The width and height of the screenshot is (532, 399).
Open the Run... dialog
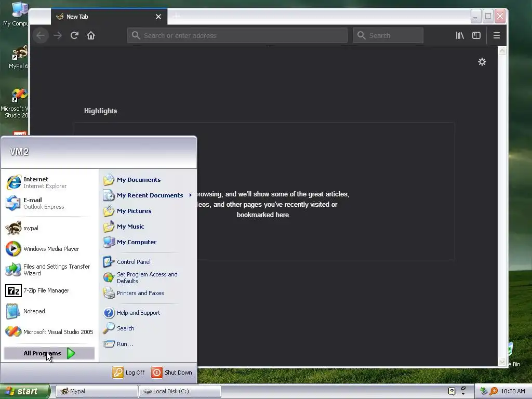coord(148,344)
